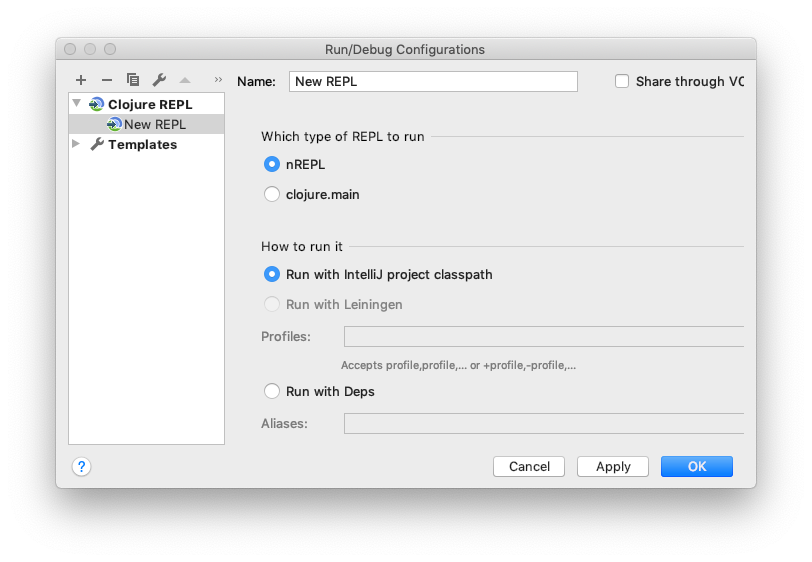Confirm with the OK button

click(x=697, y=467)
